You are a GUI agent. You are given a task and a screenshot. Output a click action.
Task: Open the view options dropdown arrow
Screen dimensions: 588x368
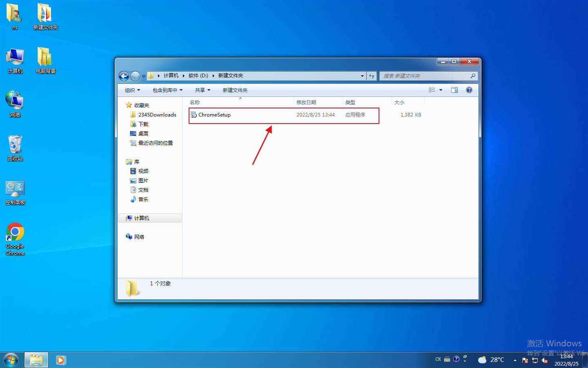pos(441,90)
